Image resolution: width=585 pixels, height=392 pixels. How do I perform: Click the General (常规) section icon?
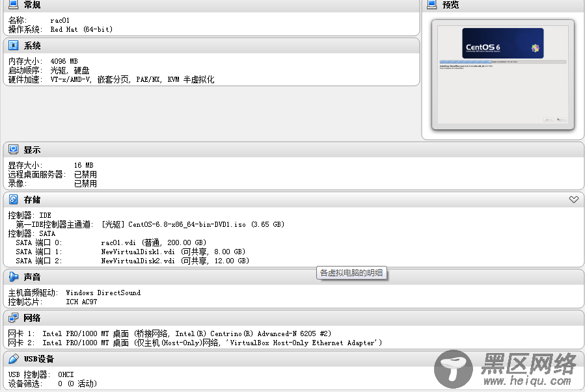(x=13, y=4)
